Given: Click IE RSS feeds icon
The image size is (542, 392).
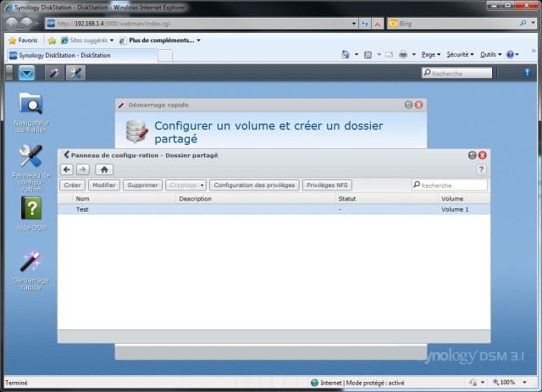Looking at the screenshot, I should coord(368,55).
